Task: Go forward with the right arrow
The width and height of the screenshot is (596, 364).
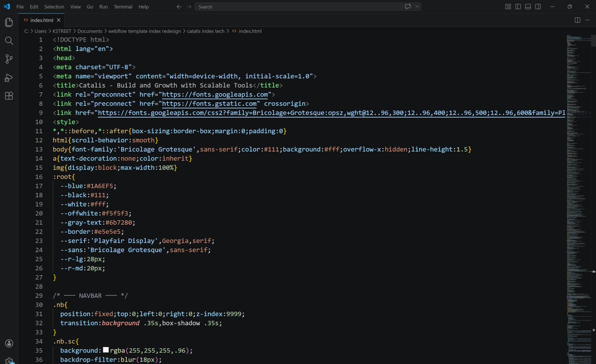Action: pyautogui.click(x=189, y=6)
